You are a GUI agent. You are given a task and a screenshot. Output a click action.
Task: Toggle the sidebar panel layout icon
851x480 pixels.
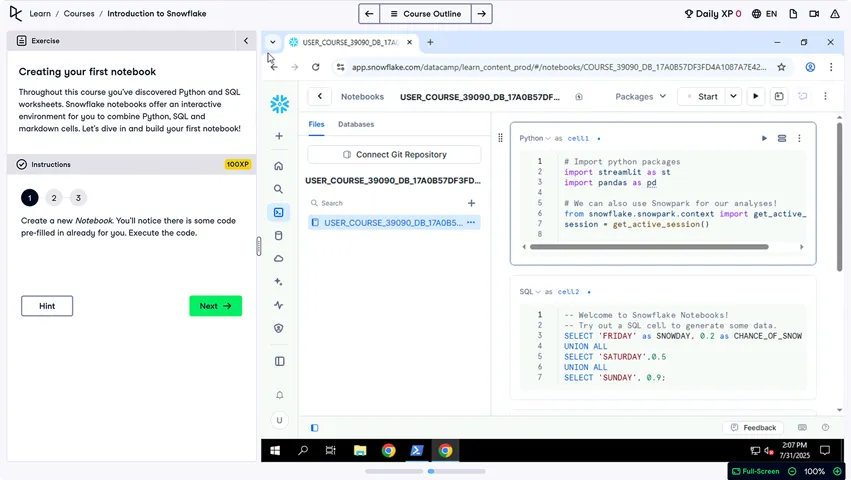[280, 362]
